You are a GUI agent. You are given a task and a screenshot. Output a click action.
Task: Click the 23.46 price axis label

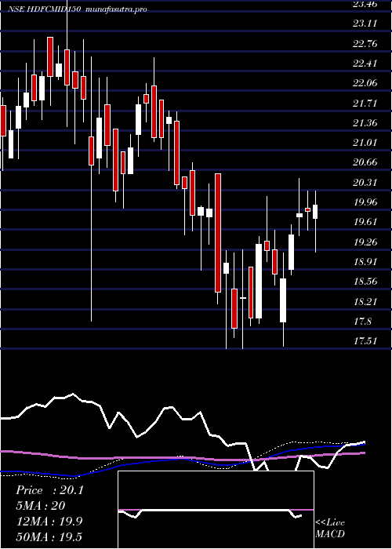pos(365,4)
